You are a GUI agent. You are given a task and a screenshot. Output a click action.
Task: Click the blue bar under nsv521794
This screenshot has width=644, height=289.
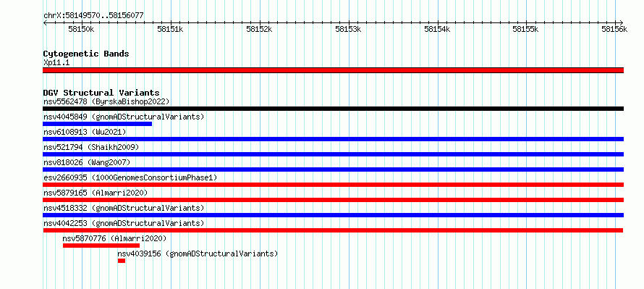pyautogui.click(x=333, y=154)
